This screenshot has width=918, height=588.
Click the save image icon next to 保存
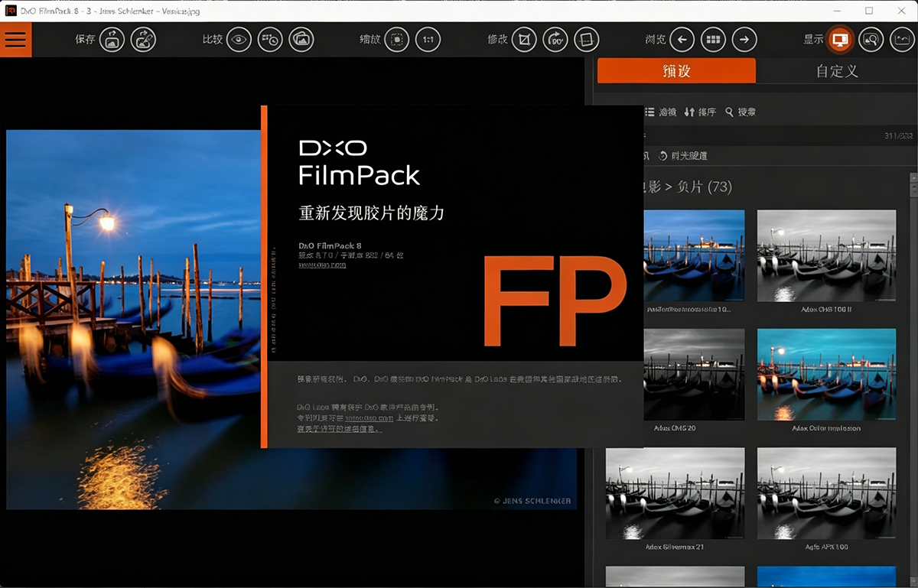point(112,40)
